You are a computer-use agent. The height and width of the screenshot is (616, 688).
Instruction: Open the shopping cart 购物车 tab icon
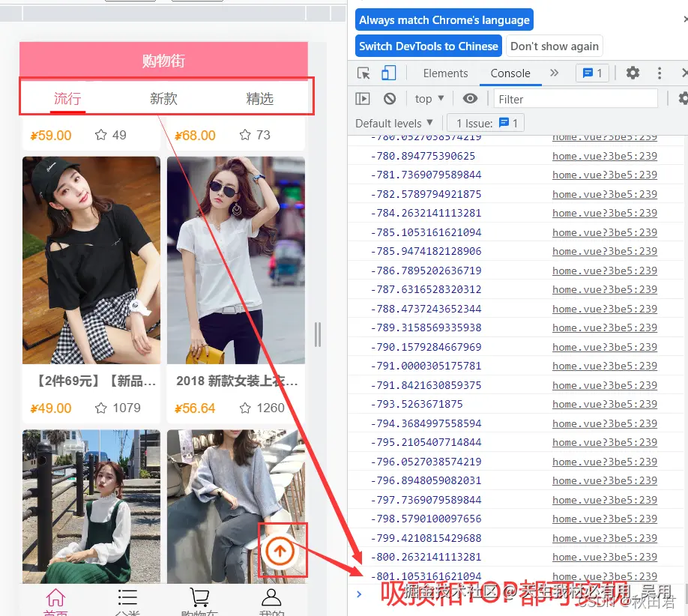(x=199, y=596)
